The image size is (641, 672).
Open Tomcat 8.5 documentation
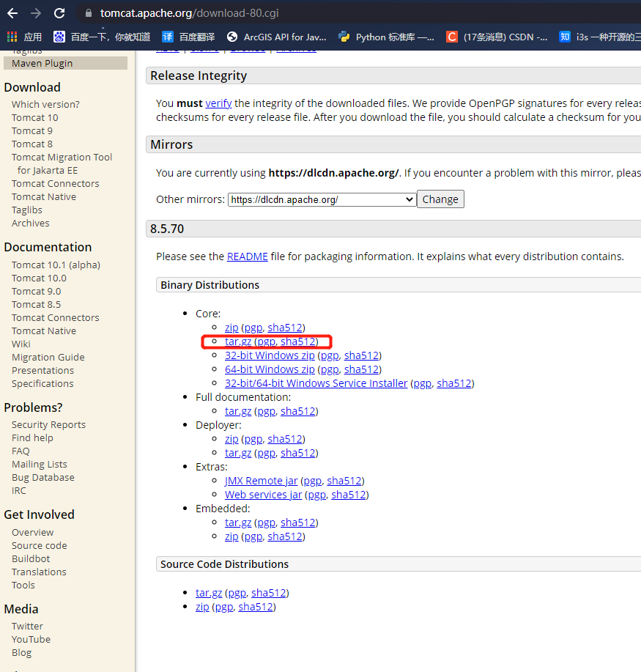click(36, 304)
